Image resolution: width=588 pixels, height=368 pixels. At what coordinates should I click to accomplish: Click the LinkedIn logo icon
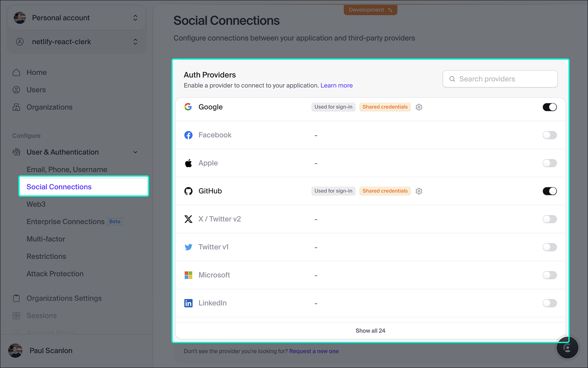pyautogui.click(x=188, y=303)
